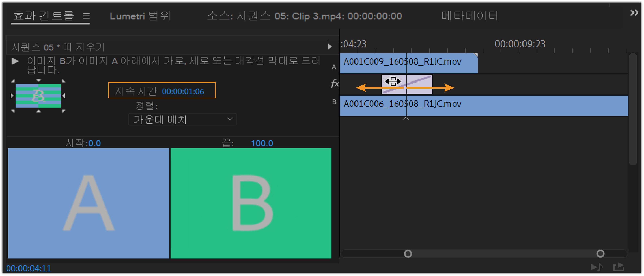Screen dimensions: 644x276
Task: Select the left edge direction selector arrow
Action: pos(12,96)
